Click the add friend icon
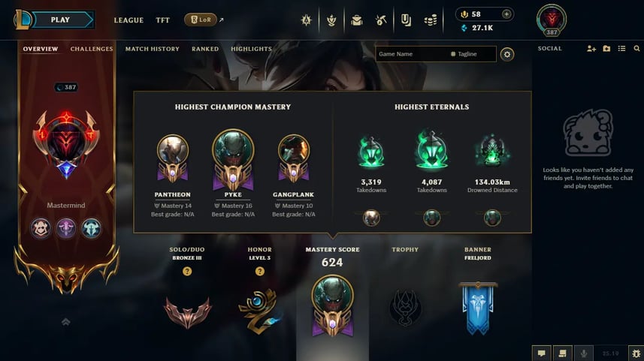 591,48
